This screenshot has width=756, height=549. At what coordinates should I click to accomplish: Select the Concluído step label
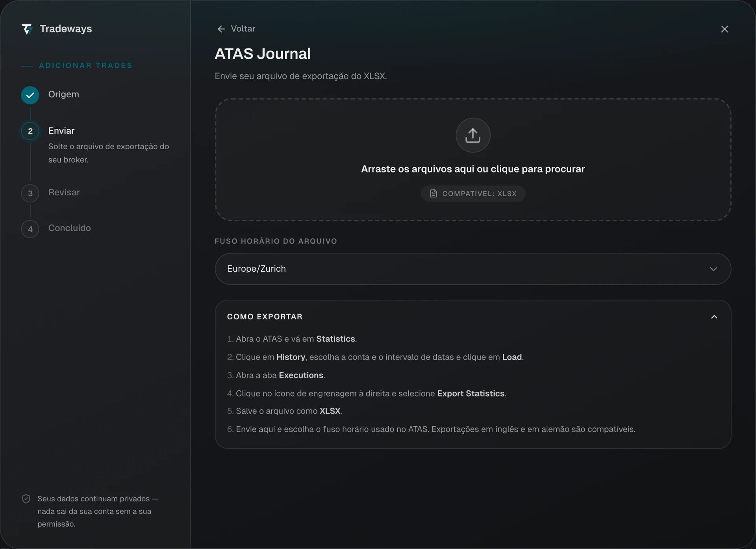tap(70, 228)
